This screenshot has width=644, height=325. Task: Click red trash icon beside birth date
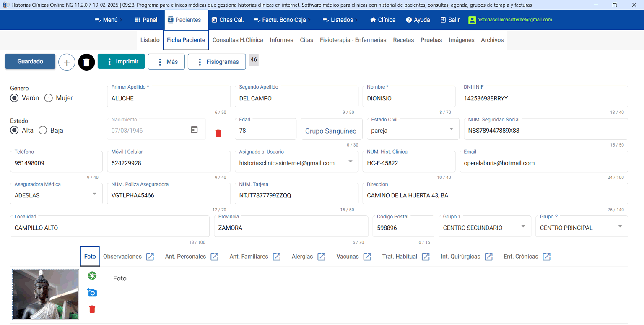[x=218, y=133]
